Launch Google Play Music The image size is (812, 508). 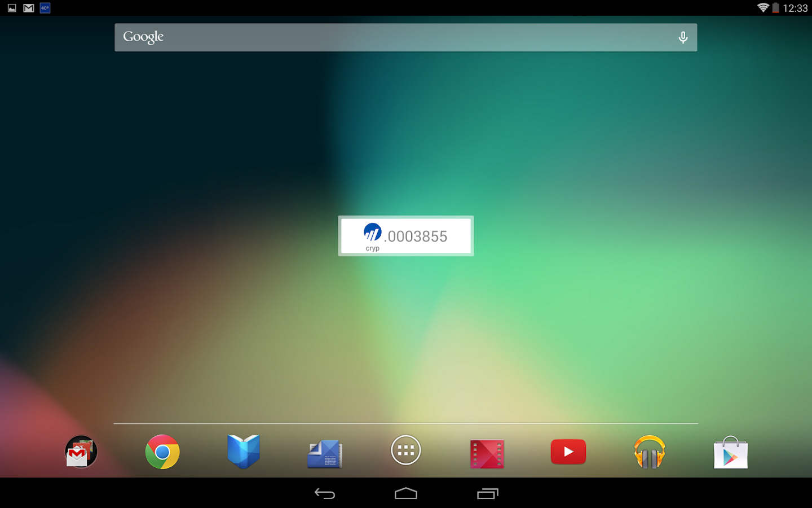click(650, 452)
